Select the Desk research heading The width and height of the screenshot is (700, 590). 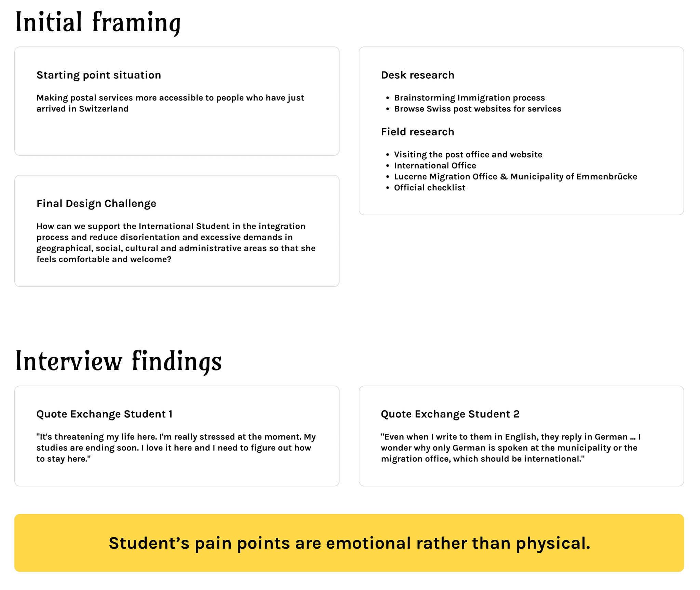(x=418, y=75)
